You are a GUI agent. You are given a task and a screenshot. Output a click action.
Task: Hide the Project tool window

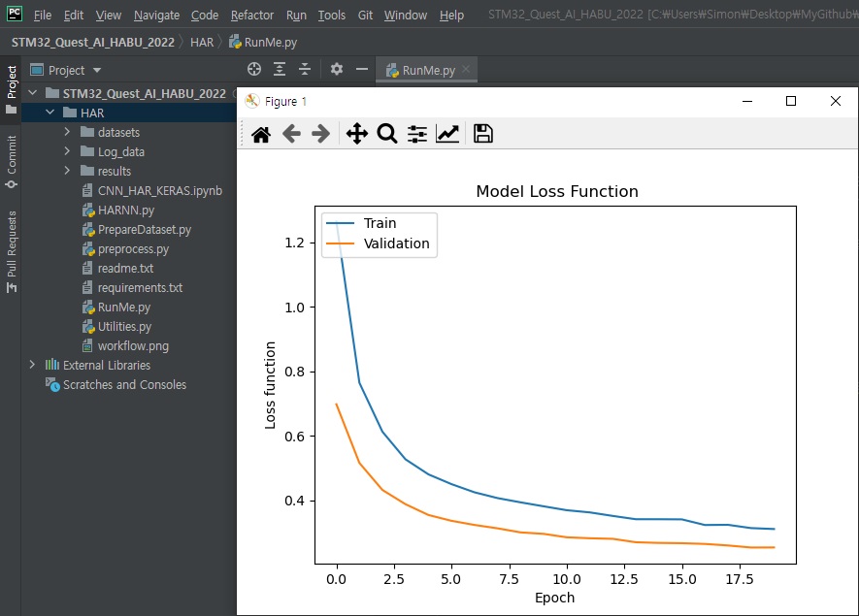(x=362, y=69)
